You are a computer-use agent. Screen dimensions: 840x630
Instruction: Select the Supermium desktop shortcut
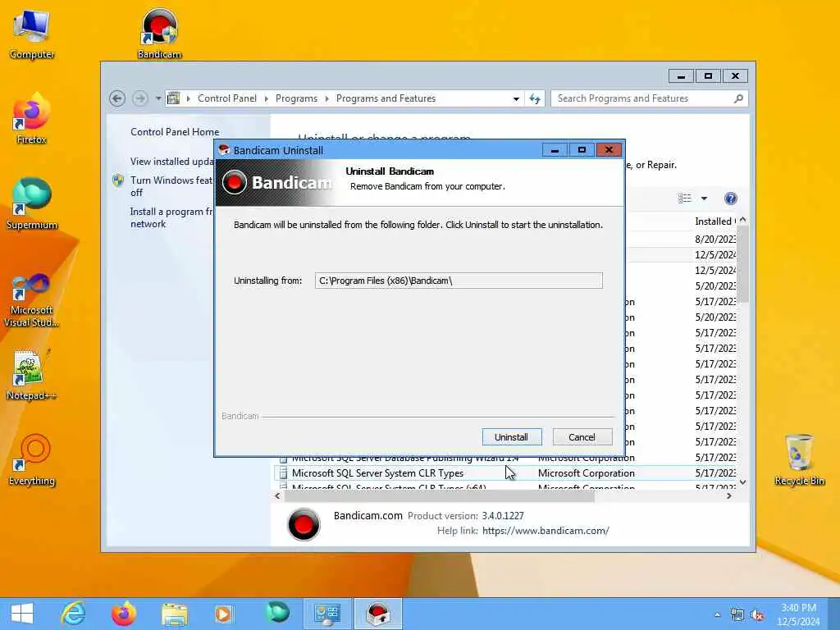click(x=32, y=203)
